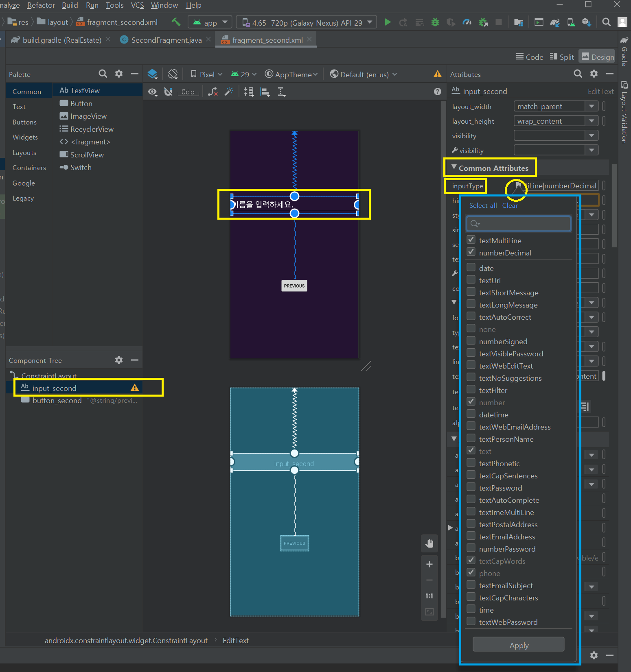The height and width of the screenshot is (672, 631).
Task: Click the pan hand icon on canvas
Action: (x=429, y=543)
